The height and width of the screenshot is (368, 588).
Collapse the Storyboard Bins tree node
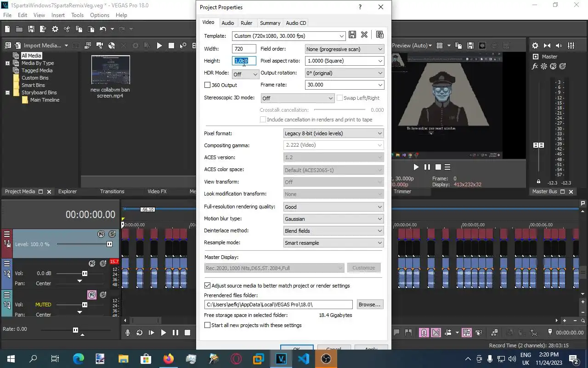coord(7,92)
